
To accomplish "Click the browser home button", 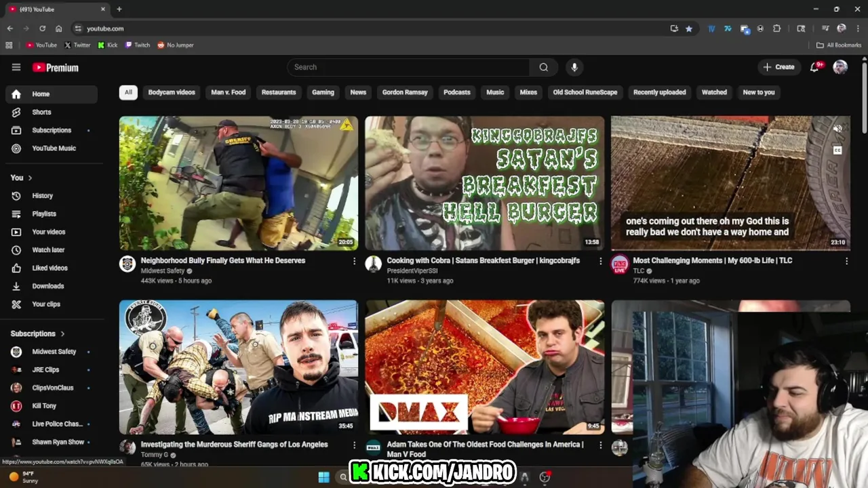I will (x=58, y=28).
